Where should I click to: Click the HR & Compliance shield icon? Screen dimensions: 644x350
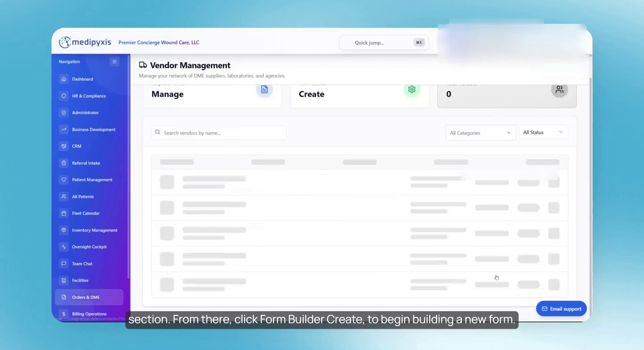(x=64, y=96)
